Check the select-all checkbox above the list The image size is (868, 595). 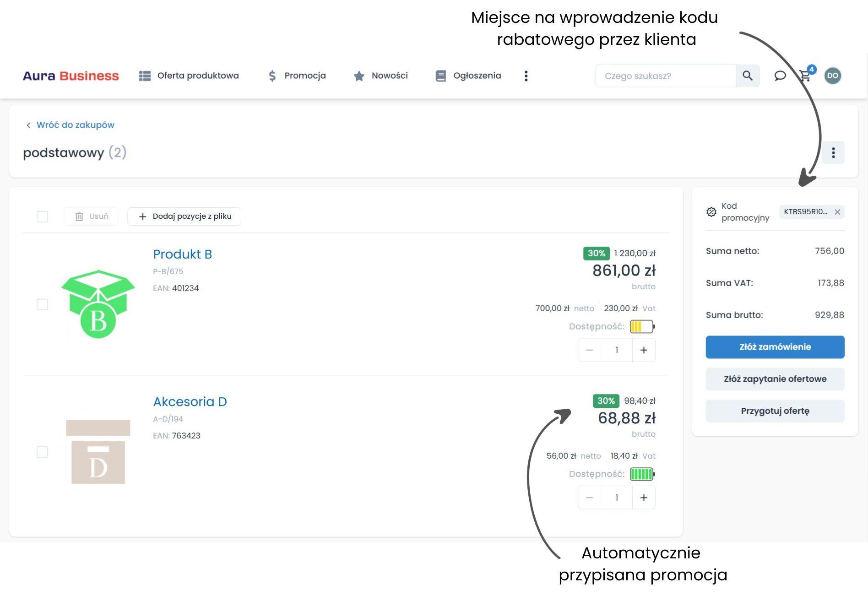point(43,216)
